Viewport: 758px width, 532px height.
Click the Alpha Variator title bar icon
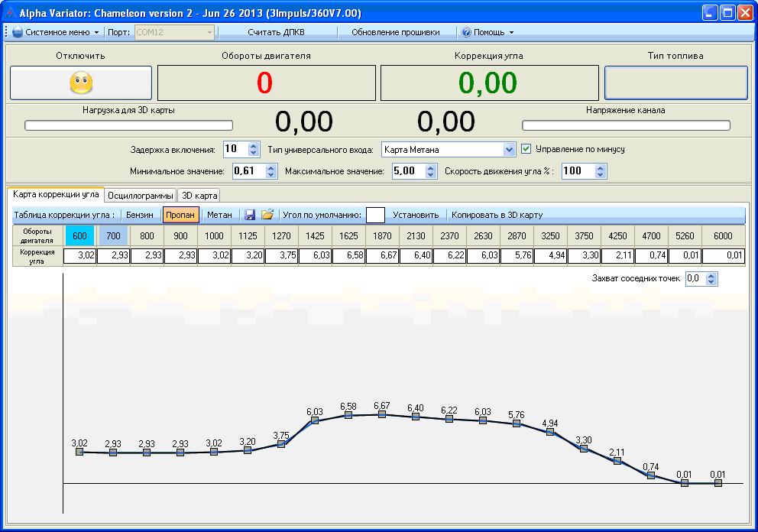[x=10, y=13]
